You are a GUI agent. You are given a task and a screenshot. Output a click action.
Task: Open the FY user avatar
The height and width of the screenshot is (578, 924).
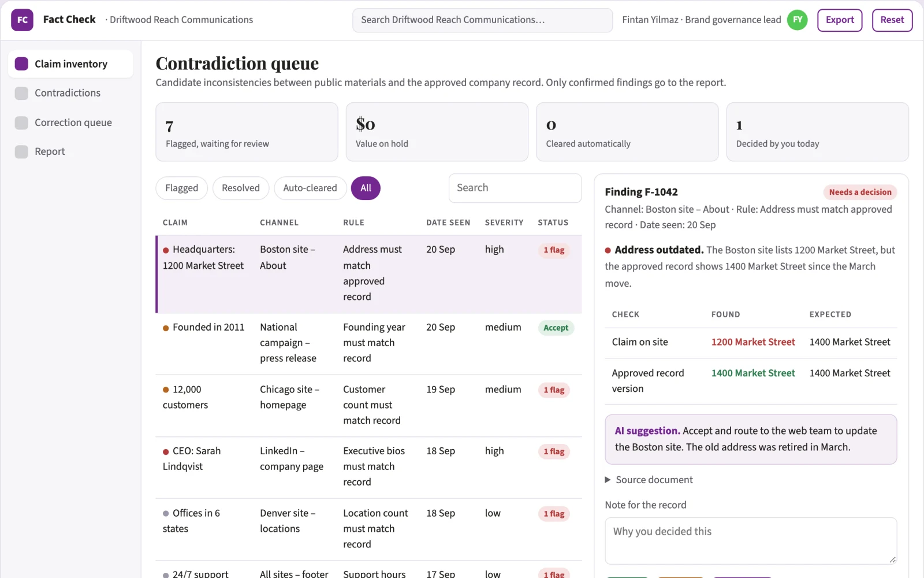point(798,20)
